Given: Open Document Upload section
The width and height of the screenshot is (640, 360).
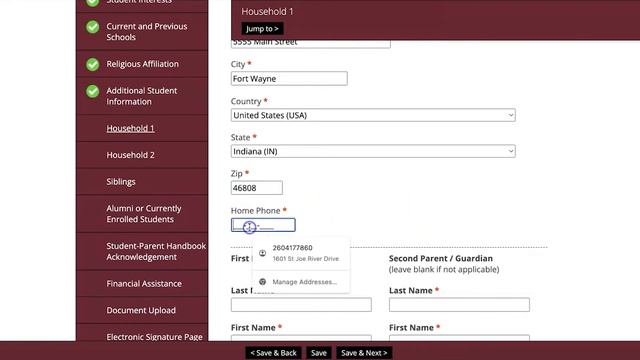Looking at the screenshot, I should click(x=141, y=310).
